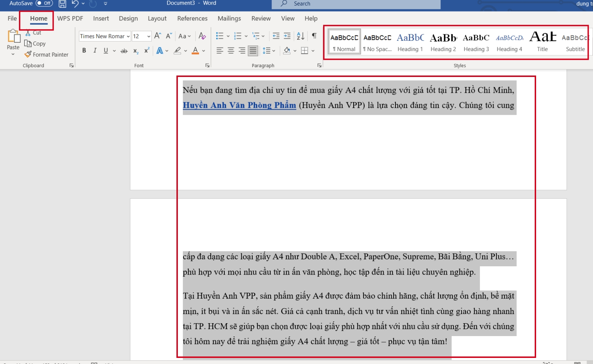Screen dimensions: 593x364
Task: Open the font size dropdown
Action: 149,36
